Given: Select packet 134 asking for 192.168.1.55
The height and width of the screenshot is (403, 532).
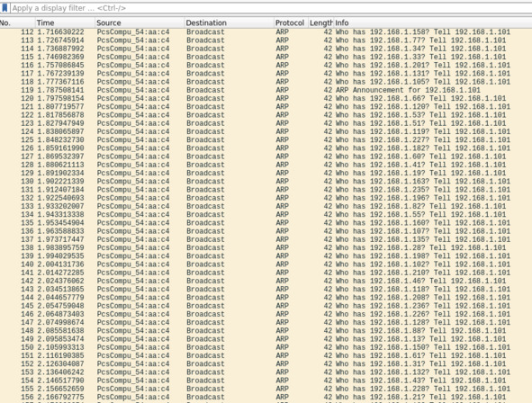Looking at the screenshot, I should [x=266, y=215].
